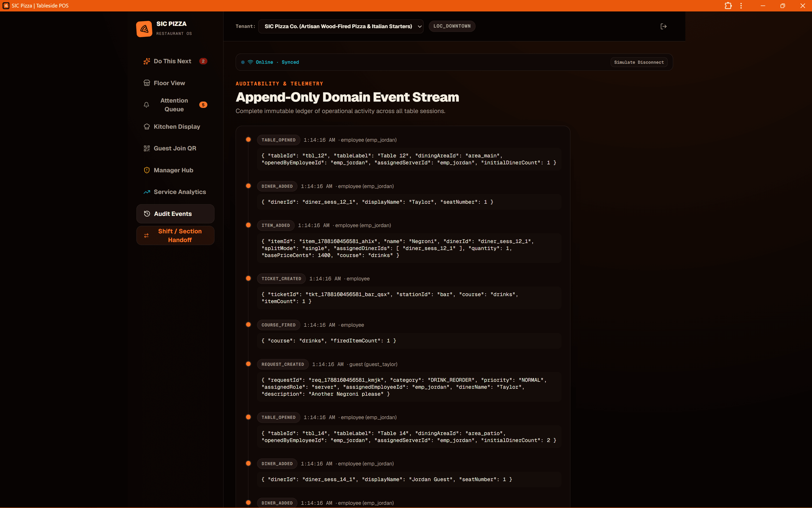Click the Kitchen Display chef hat icon
The image size is (812, 508).
pos(147,127)
